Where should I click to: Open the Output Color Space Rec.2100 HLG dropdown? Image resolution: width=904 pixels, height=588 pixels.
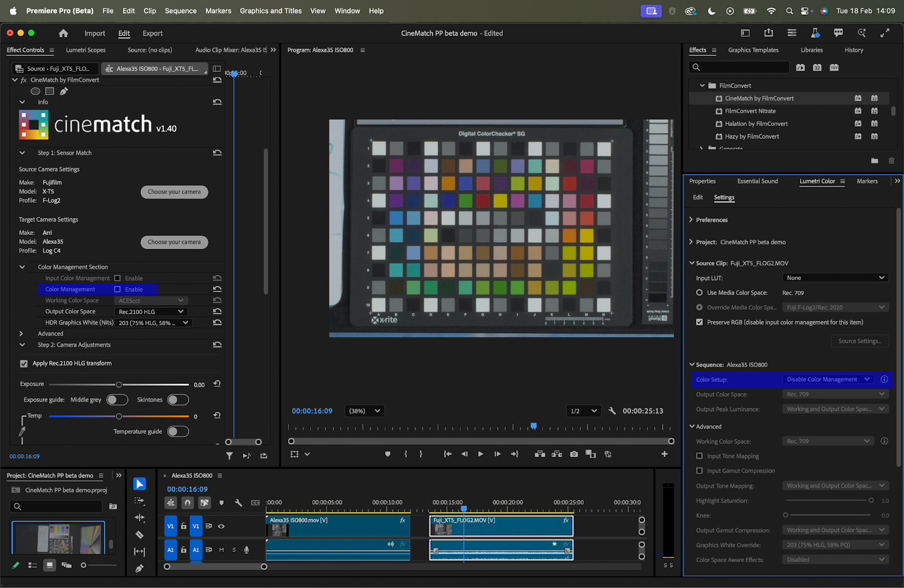point(151,312)
